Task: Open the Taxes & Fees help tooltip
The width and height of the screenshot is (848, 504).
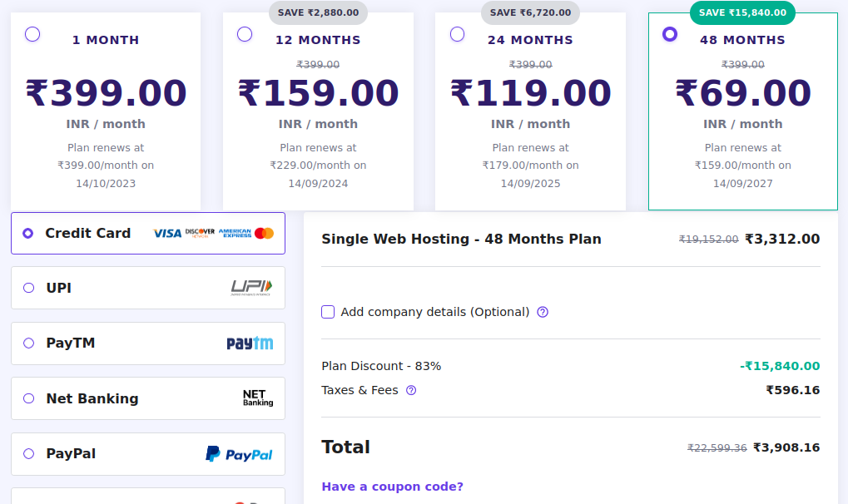Action: pos(411,390)
